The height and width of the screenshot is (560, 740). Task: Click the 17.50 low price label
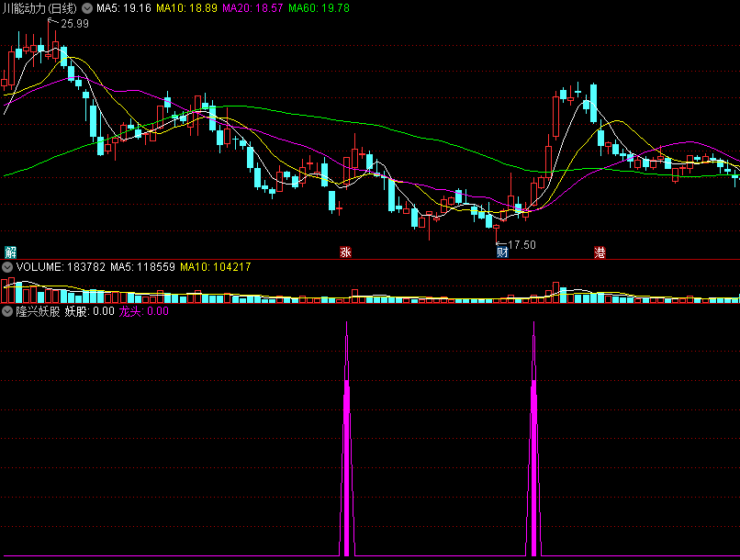click(x=521, y=245)
